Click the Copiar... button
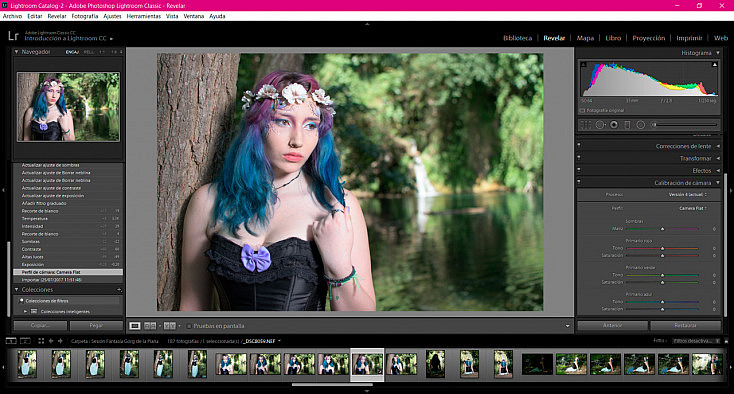Screen dimensions: 734x394 pos(40,325)
